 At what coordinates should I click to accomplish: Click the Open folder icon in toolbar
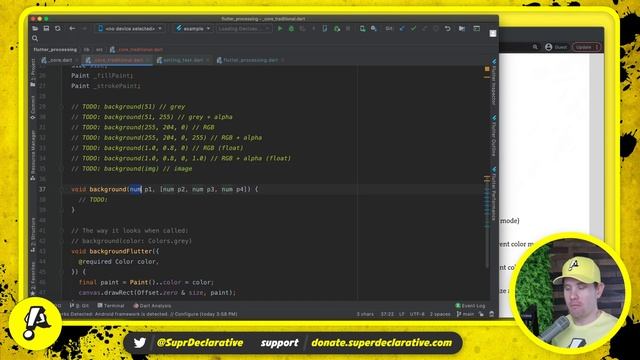point(35,29)
